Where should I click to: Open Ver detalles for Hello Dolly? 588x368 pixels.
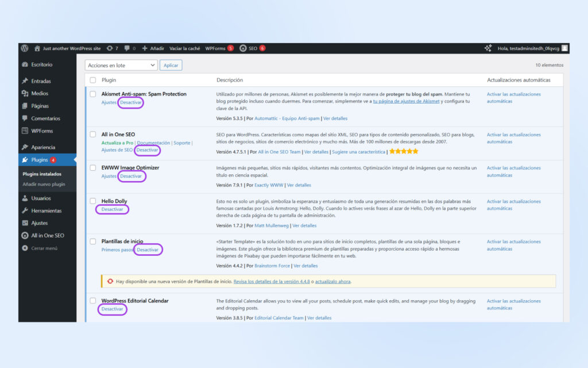tap(304, 225)
